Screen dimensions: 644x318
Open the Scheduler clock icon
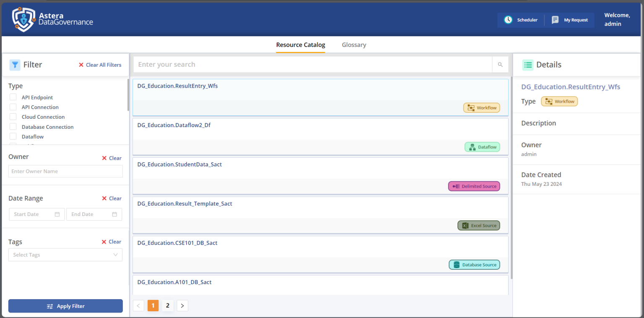(x=508, y=20)
